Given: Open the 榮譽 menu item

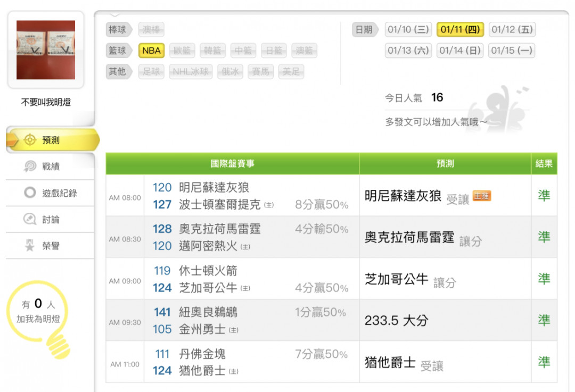Looking at the screenshot, I should 50,245.
